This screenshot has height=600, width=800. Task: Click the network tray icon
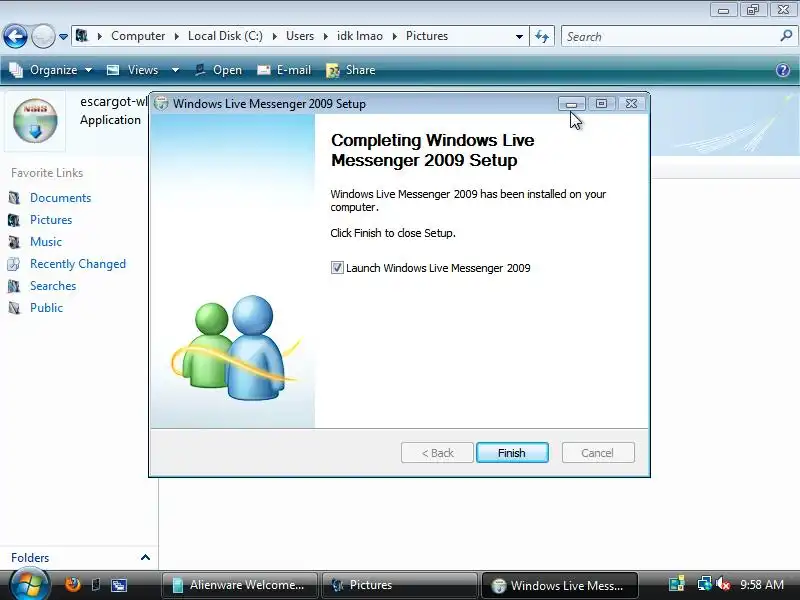coord(705,584)
